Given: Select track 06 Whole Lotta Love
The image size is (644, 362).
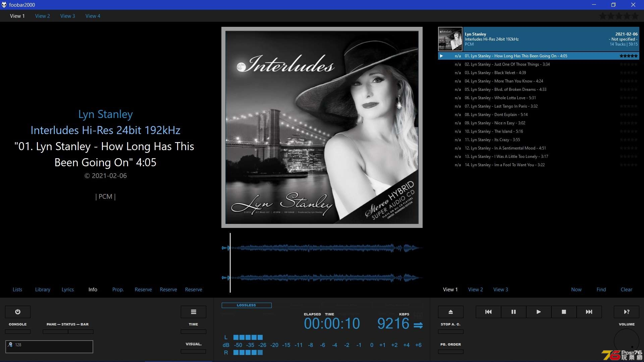Looking at the screenshot, I should tap(539, 98).
